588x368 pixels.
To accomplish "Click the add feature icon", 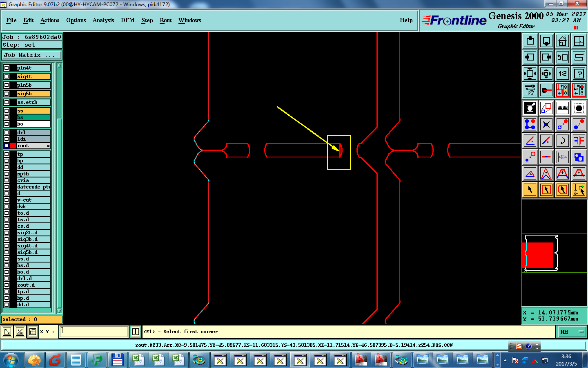I will point(530,124).
